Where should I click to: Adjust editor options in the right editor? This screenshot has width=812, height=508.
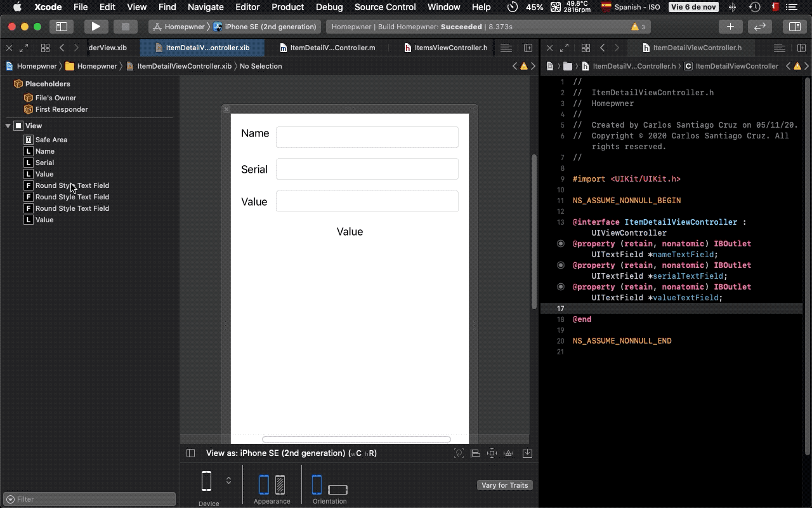780,48
